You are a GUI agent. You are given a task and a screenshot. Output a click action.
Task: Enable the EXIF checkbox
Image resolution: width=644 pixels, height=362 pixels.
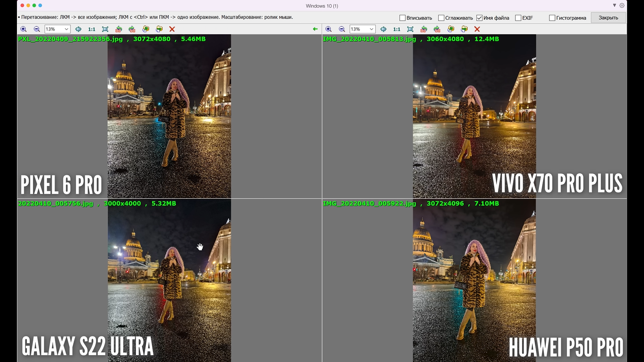[518, 18]
